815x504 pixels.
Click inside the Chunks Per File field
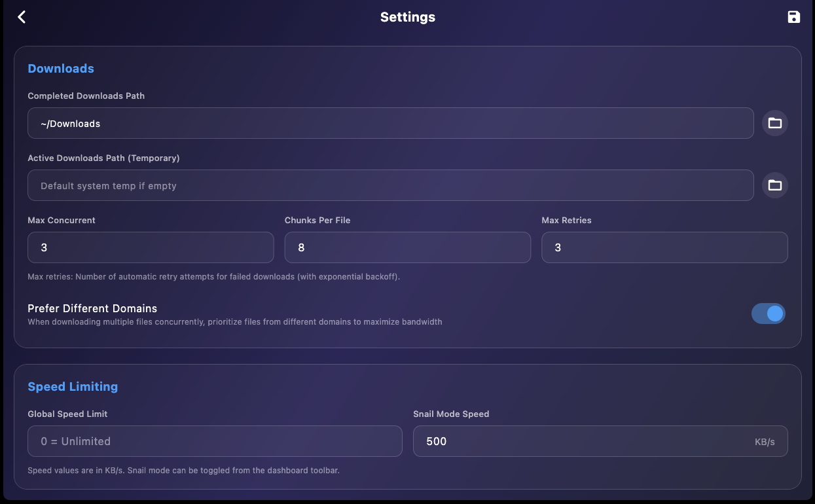pyautogui.click(x=407, y=247)
